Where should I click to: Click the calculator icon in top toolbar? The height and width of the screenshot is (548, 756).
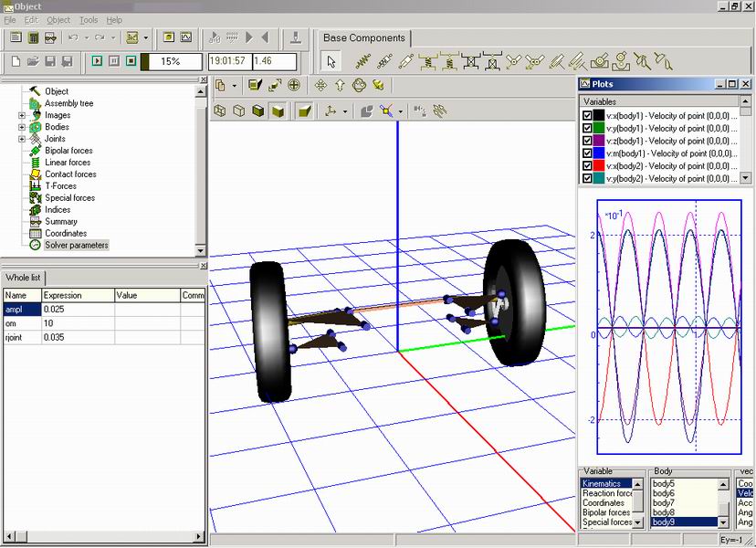point(33,38)
